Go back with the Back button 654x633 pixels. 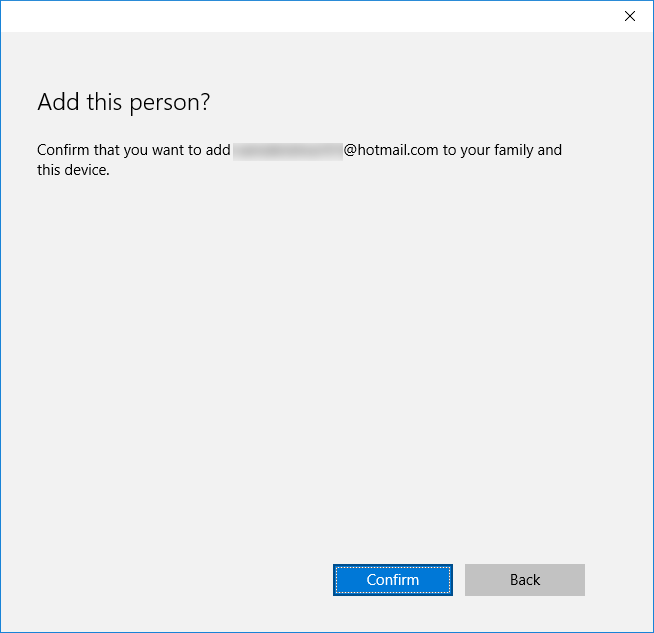[x=525, y=580]
